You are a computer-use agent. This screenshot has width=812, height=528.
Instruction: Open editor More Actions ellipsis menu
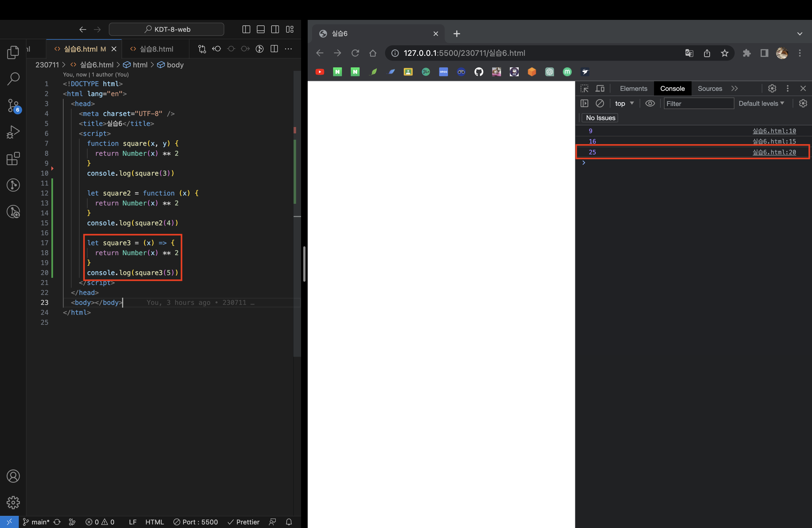288,49
